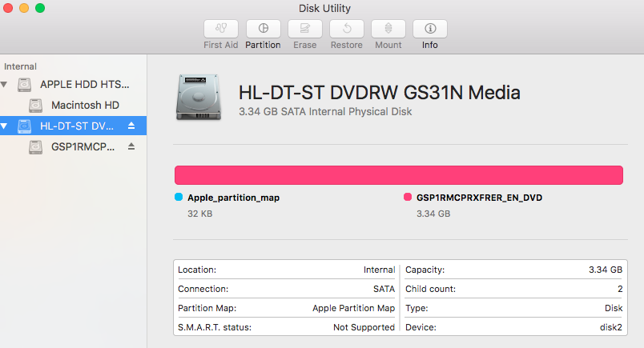Click the Disk Utility window title
The image size is (644, 348).
(324, 8)
